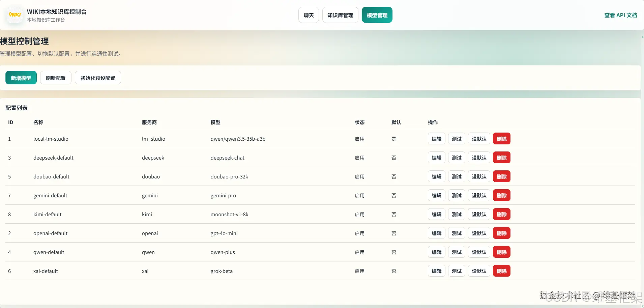644x308 pixels.
Task: Click the WIKI logo icon
Action: pos(15,15)
